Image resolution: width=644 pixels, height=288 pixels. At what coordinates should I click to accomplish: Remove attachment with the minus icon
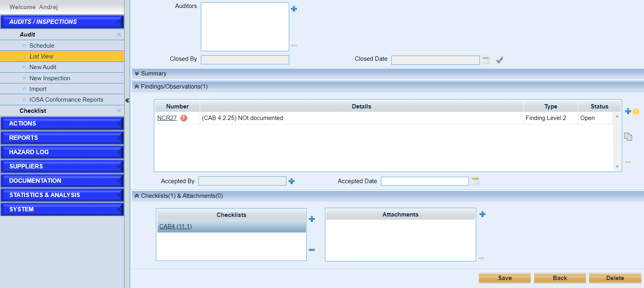(481, 258)
